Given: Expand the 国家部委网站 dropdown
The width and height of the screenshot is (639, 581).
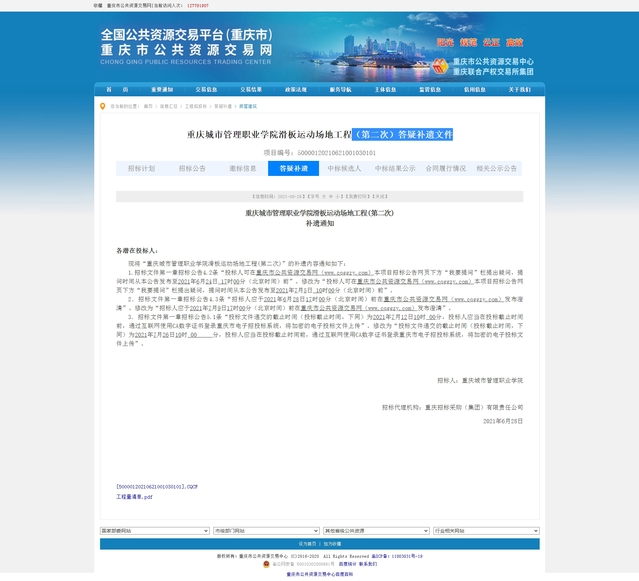Looking at the screenshot, I should point(155,531).
